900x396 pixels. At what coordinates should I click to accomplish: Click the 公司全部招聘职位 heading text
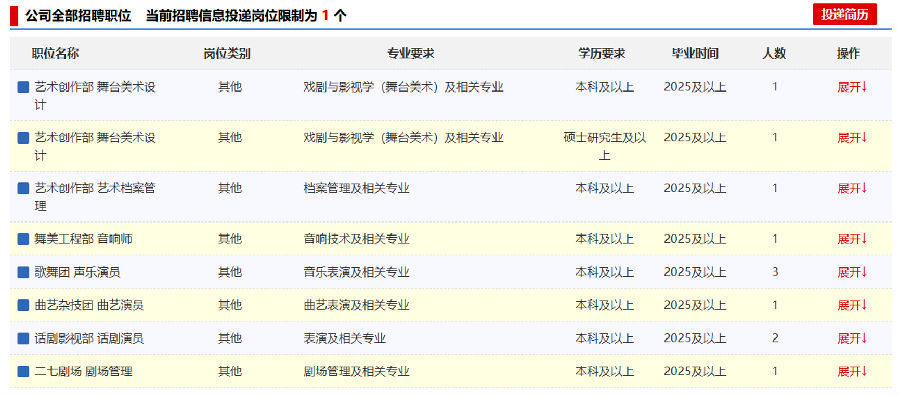coord(78,15)
